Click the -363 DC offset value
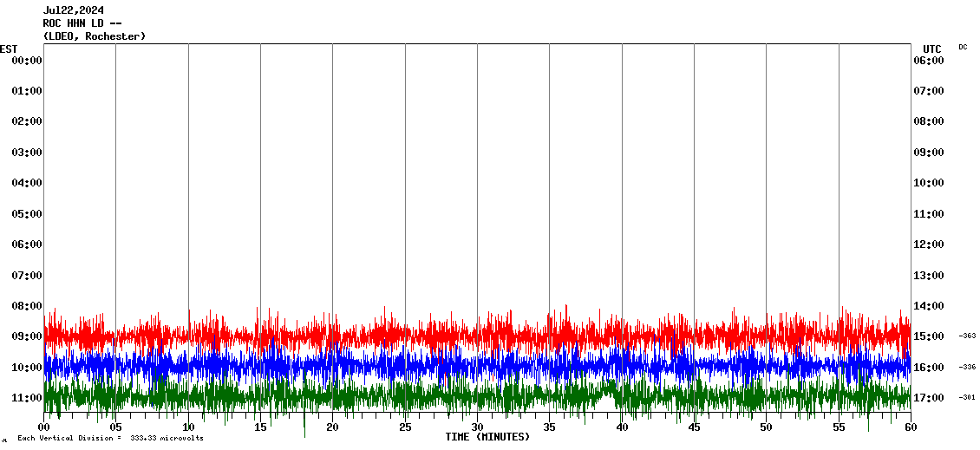The width and height of the screenshot is (980, 450). (967, 336)
